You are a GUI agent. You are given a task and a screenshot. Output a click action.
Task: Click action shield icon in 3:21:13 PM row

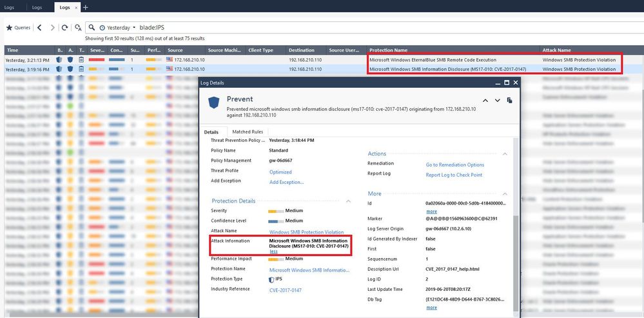(70, 59)
